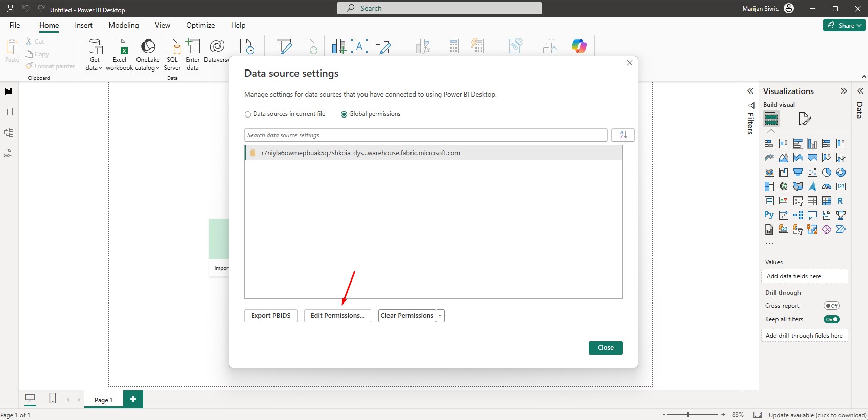
Task: Select the Funnel visual
Action: coord(798,172)
